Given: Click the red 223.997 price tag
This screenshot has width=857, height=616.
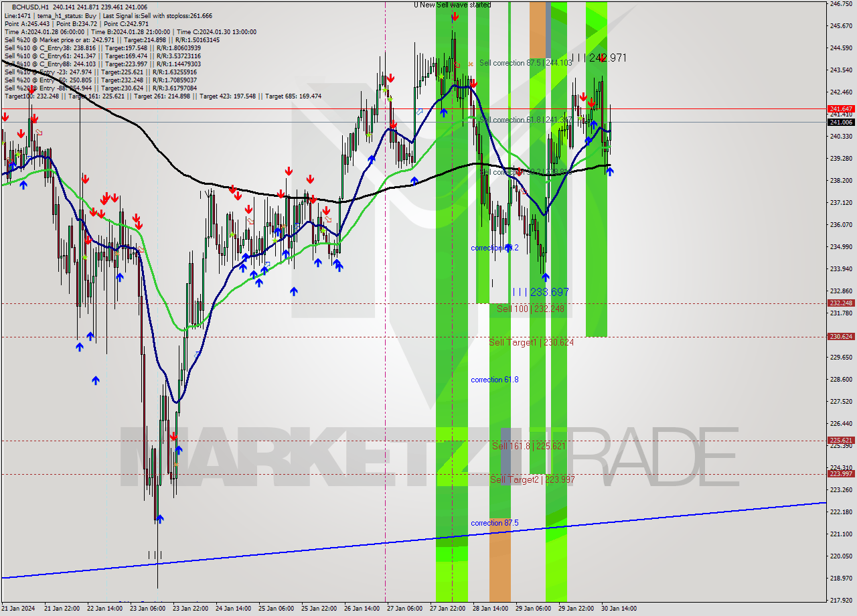Looking at the screenshot, I should click(x=841, y=473).
